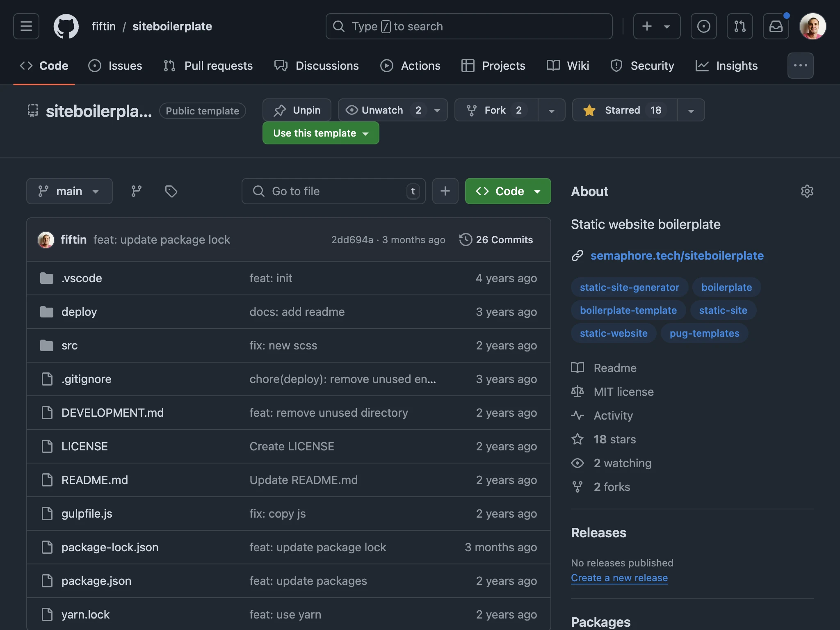
Task: Switch to the Projects tab
Action: point(493,66)
